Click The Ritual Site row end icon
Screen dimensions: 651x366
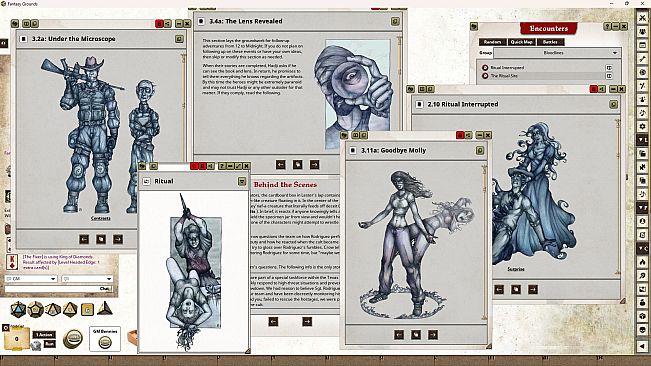[609, 76]
